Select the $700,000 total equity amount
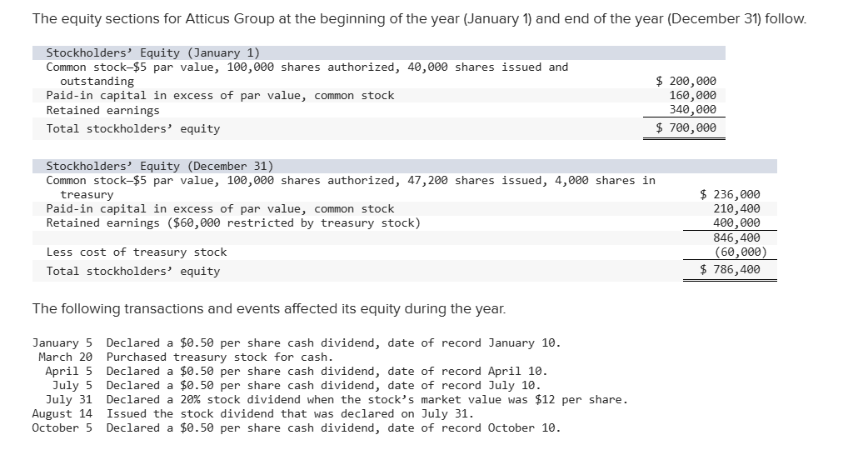868x455 pixels. pyautogui.click(x=686, y=127)
